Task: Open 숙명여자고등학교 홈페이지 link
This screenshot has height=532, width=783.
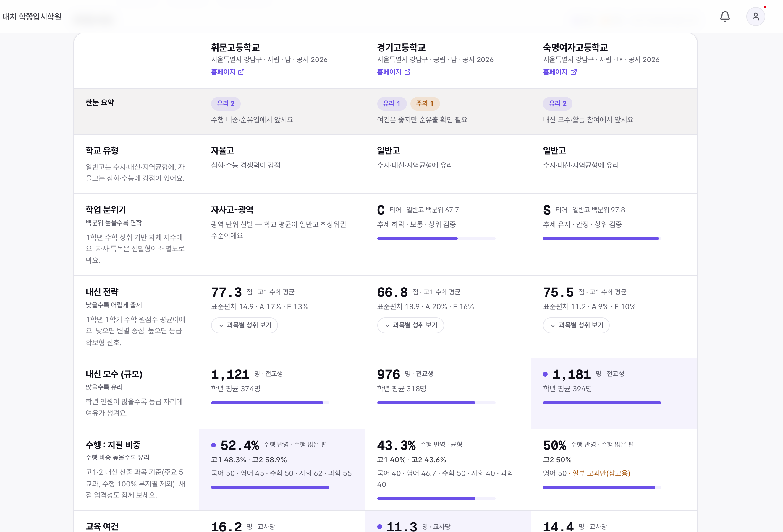Action: pyautogui.click(x=560, y=72)
